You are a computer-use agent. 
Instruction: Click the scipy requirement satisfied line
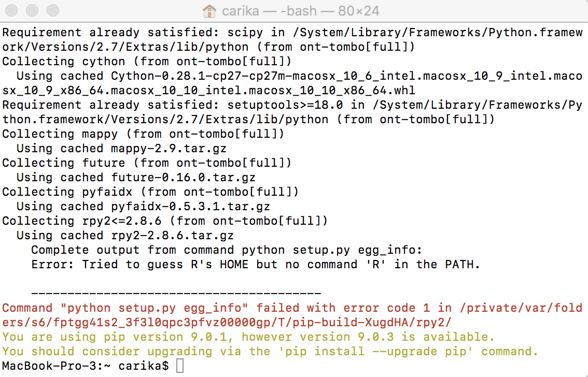pyautogui.click(x=207, y=32)
